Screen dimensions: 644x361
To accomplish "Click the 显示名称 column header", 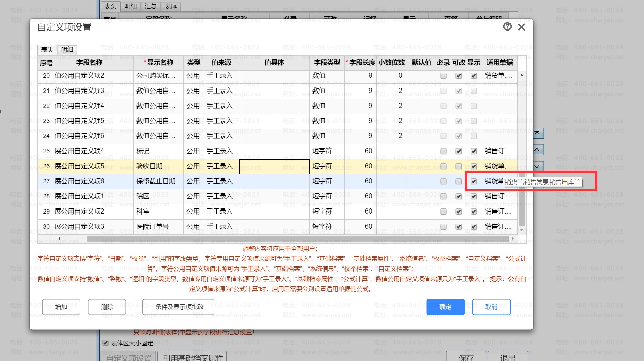I will click(x=158, y=63).
